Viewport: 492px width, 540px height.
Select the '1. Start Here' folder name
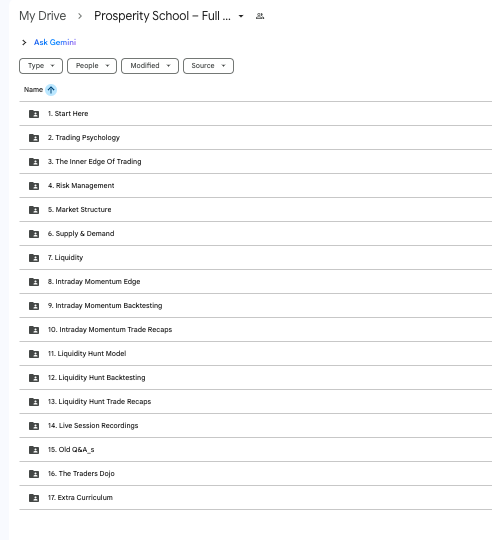pos(68,114)
